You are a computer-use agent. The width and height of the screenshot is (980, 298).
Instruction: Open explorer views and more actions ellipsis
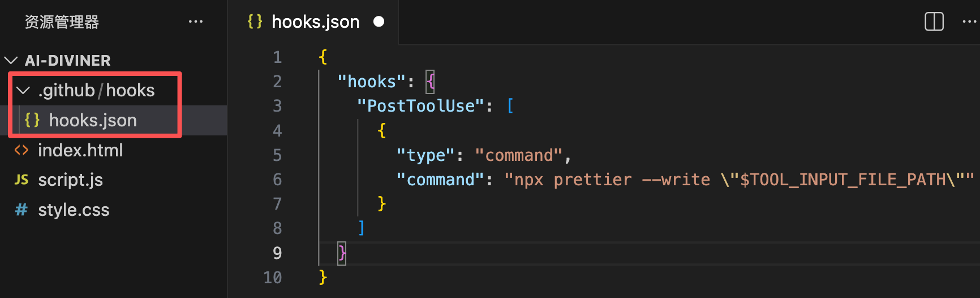pos(196,22)
